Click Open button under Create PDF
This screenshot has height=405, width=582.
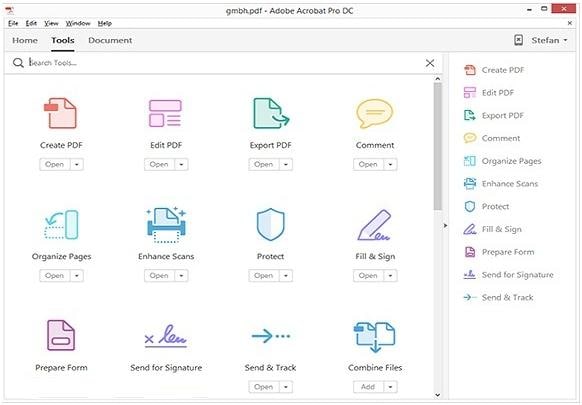[x=55, y=164]
